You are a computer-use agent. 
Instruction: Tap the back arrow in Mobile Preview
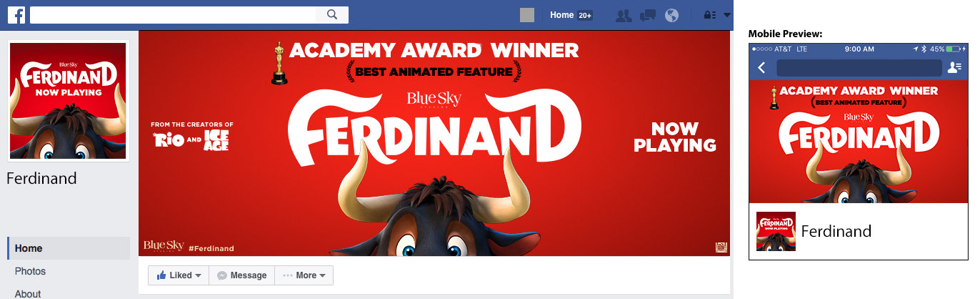(x=761, y=68)
